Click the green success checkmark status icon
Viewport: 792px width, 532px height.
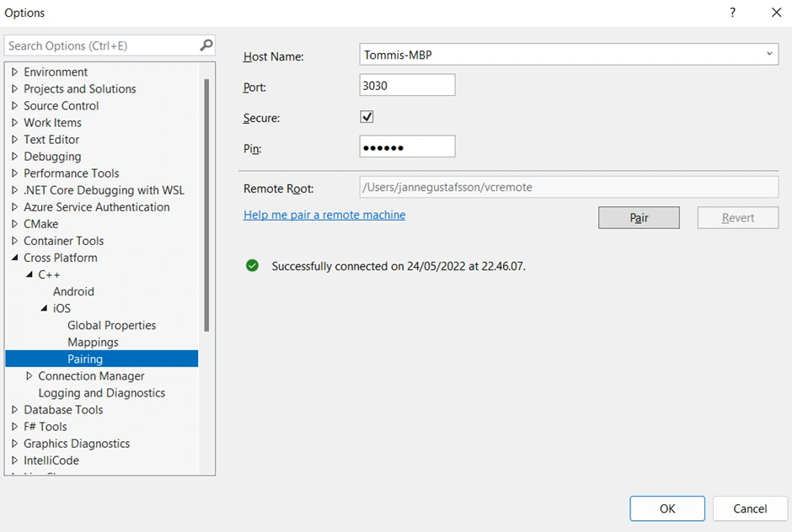pyautogui.click(x=252, y=266)
